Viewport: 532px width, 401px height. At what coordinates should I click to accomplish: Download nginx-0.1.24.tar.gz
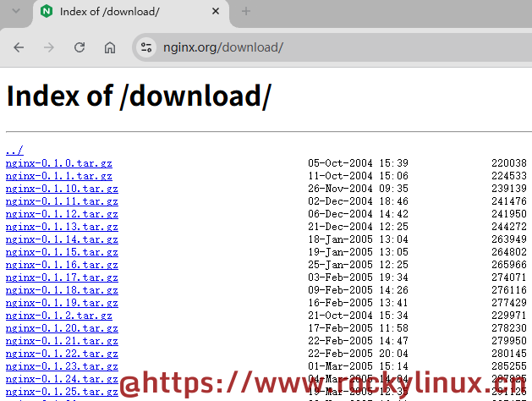(62, 379)
